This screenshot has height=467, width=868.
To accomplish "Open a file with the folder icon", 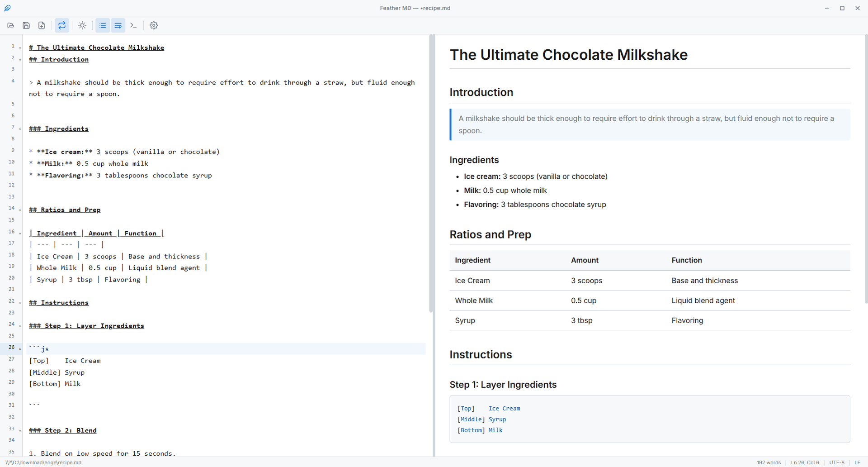I will (x=11, y=25).
